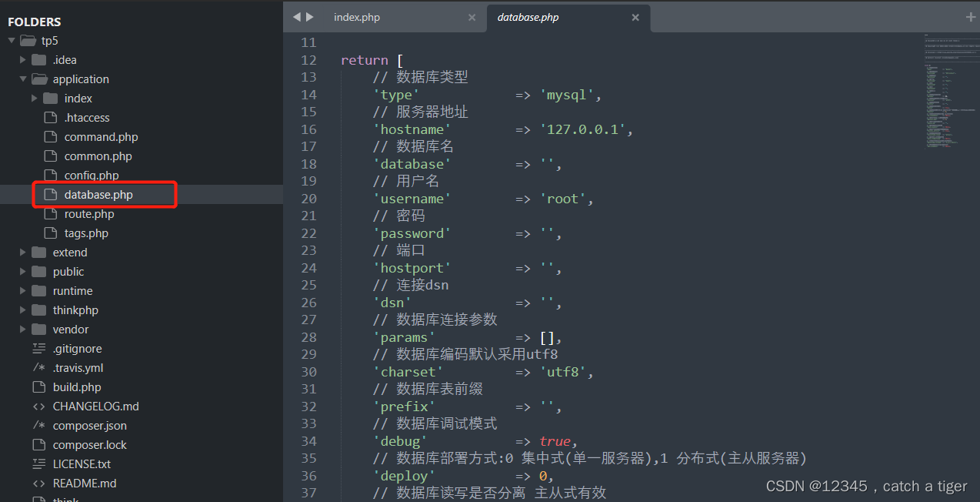Open config.php from the sidebar

coord(86,175)
